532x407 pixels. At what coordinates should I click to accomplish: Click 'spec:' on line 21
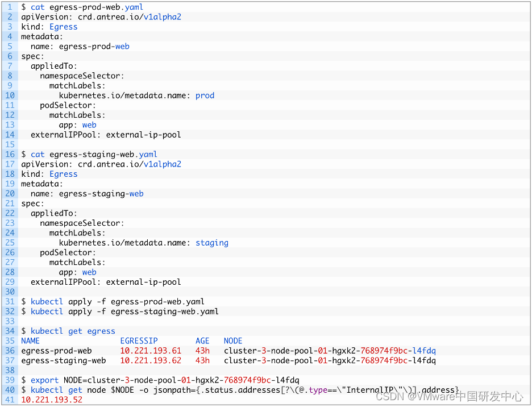[32, 204]
